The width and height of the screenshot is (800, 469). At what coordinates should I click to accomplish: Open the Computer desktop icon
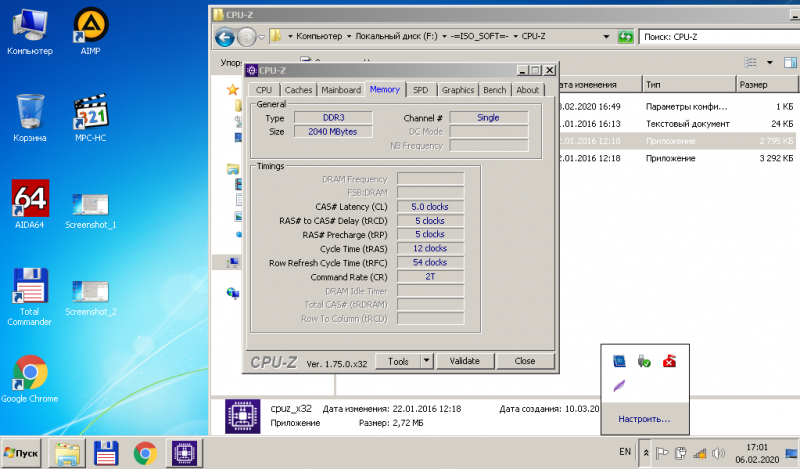(x=30, y=31)
